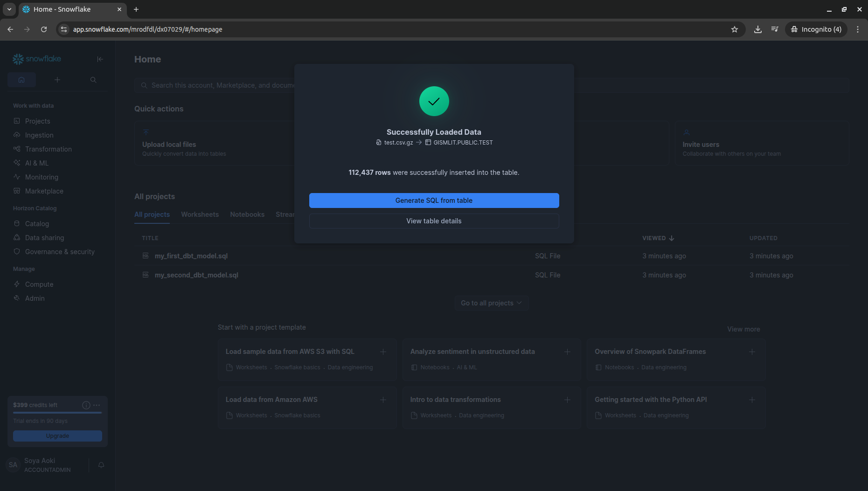868x491 pixels.
Task: Open the browser media control icon
Action: (775, 29)
